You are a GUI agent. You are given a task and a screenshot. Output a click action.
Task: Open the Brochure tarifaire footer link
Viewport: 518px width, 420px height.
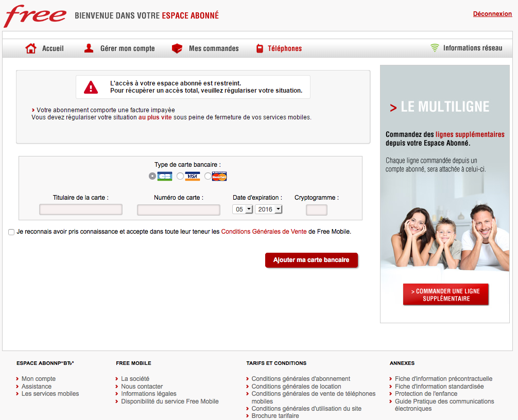[275, 416]
